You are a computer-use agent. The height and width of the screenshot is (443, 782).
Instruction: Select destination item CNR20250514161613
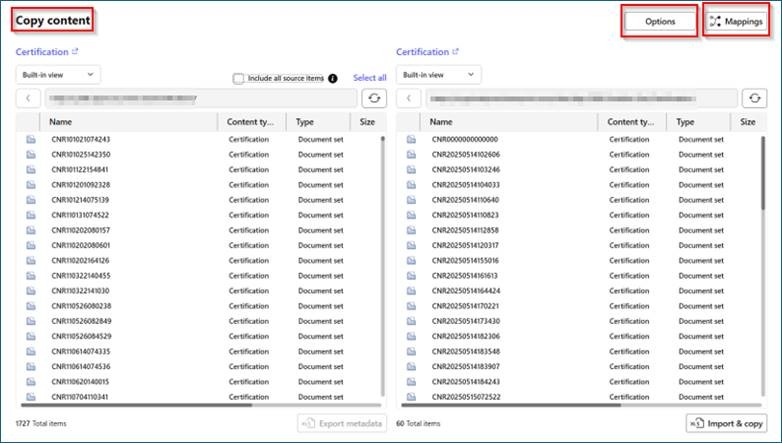click(465, 275)
